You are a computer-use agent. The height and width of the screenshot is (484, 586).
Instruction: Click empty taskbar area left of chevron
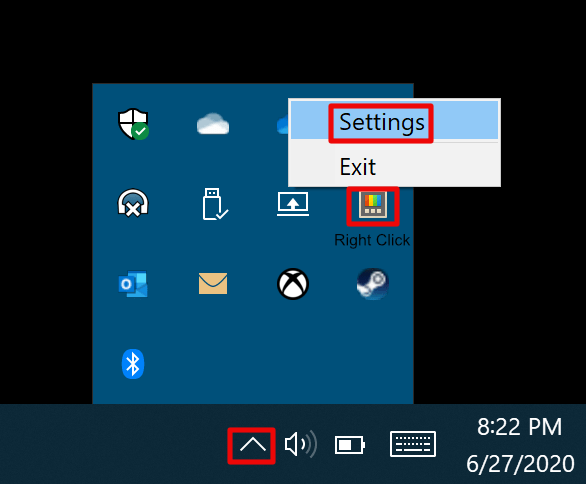coord(112,444)
